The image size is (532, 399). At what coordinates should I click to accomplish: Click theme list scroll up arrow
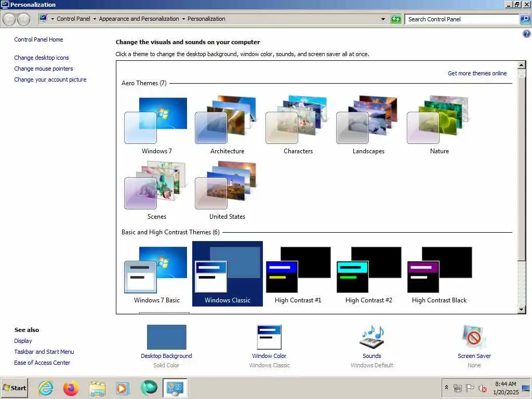coord(522,65)
